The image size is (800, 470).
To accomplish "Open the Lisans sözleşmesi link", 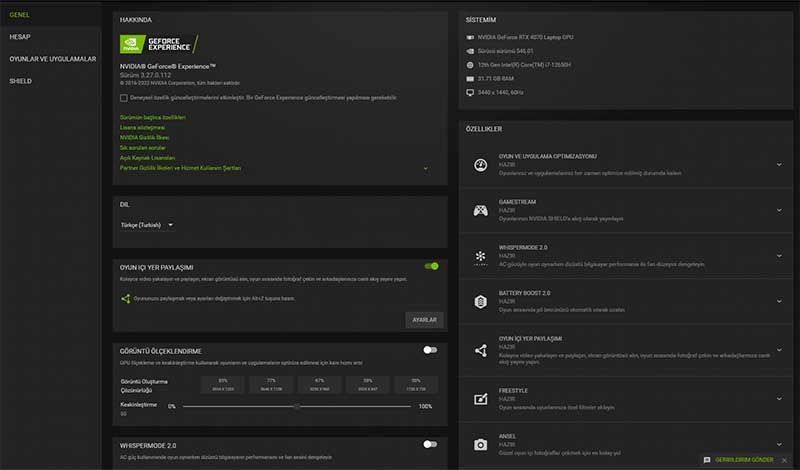I will click(x=142, y=128).
